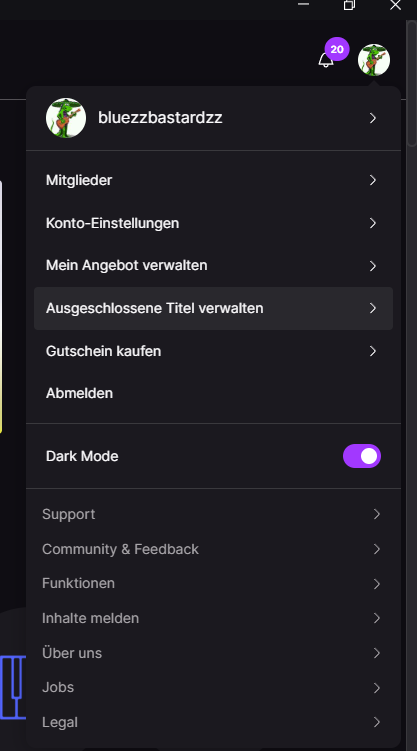Viewport: 417px width, 751px height.
Task: Expand Mitglieder via its arrow icon
Action: [x=373, y=180]
